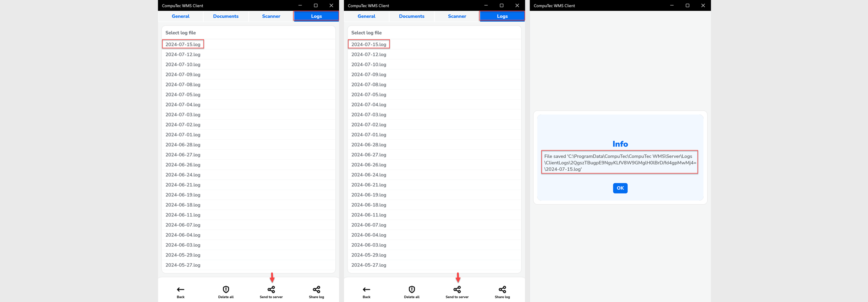
Task: Click the Back arrow icon in the left window
Action: click(180, 290)
